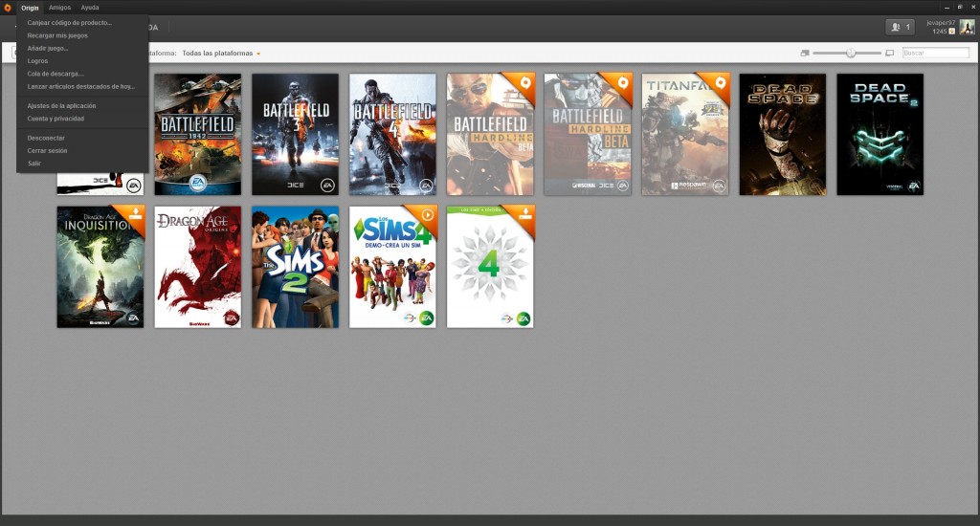980x526 pixels.
Task: Focus the Buscar search field
Action: tap(936, 54)
